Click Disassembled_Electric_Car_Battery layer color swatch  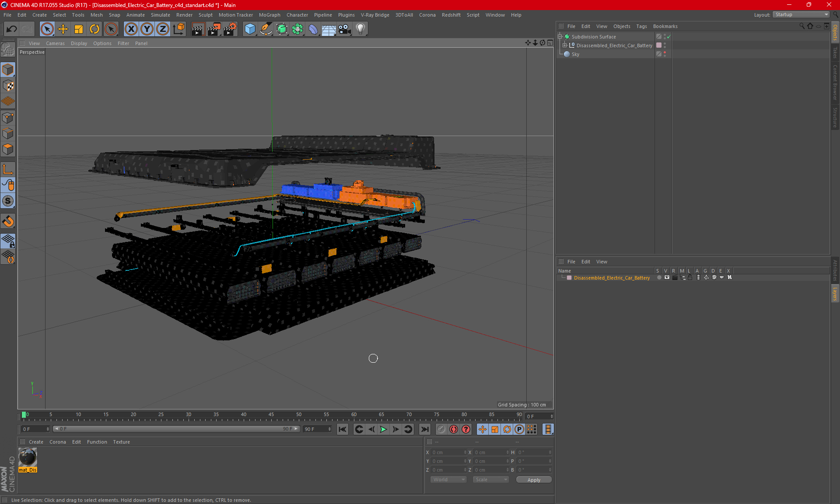click(x=569, y=278)
